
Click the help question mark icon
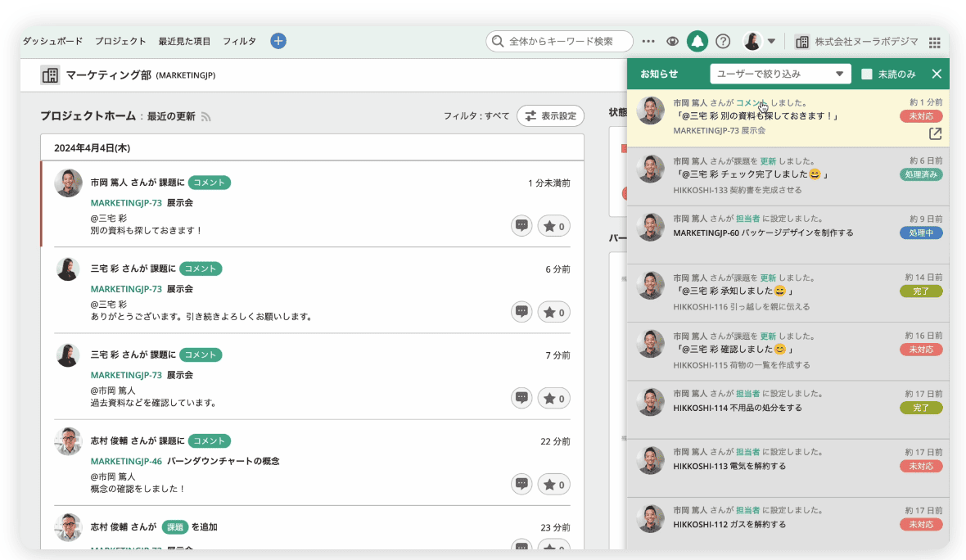[723, 41]
